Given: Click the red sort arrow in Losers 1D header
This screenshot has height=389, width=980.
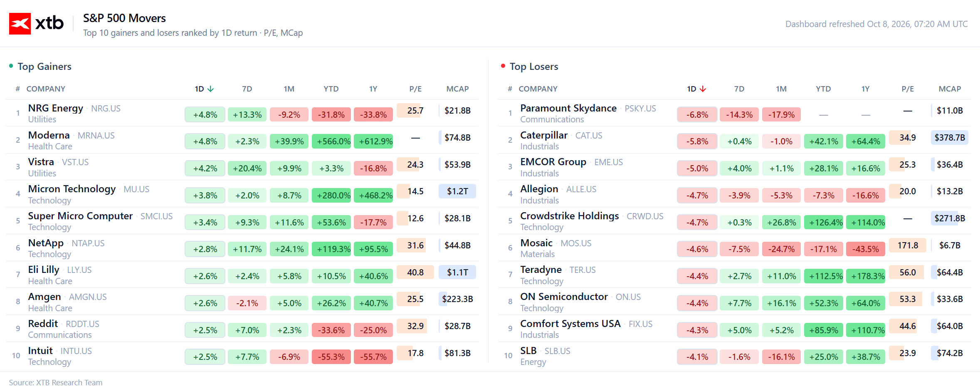Looking at the screenshot, I should pyautogui.click(x=703, y=89).
